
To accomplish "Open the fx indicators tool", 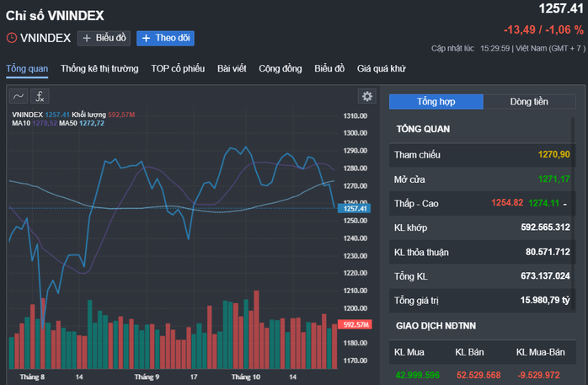I will (40, 96).
